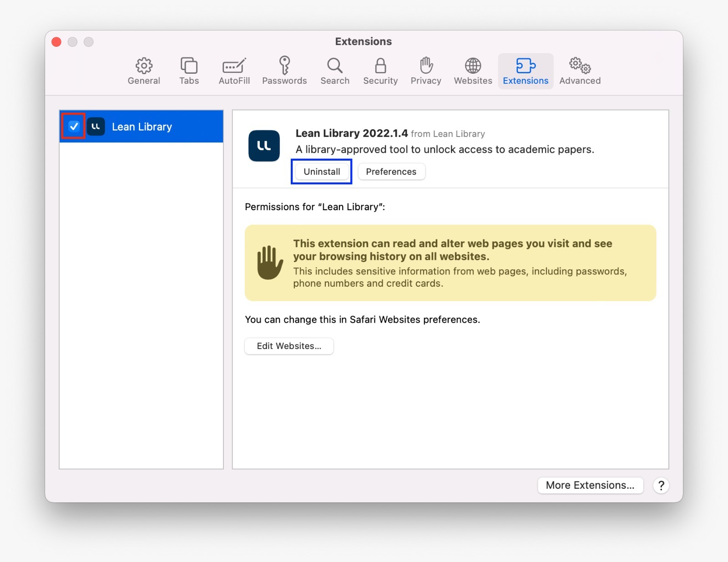Click the 'from Lean Library' developer text
Viewport: 728px width, 562px height.
(448, 134)
